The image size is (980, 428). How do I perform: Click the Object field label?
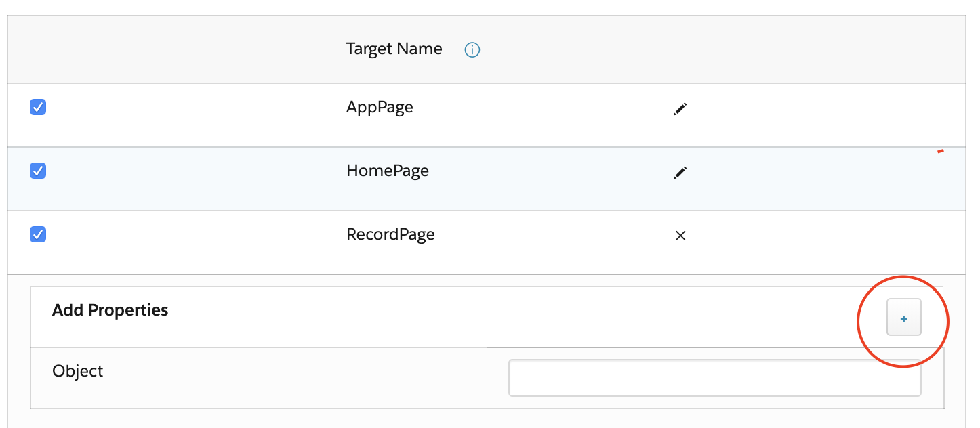click(x=78, y=371)
